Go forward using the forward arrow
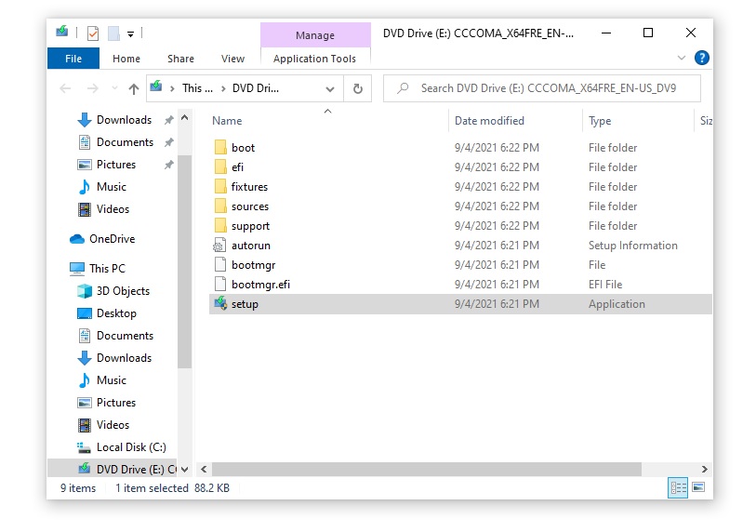 click(93, 88)
